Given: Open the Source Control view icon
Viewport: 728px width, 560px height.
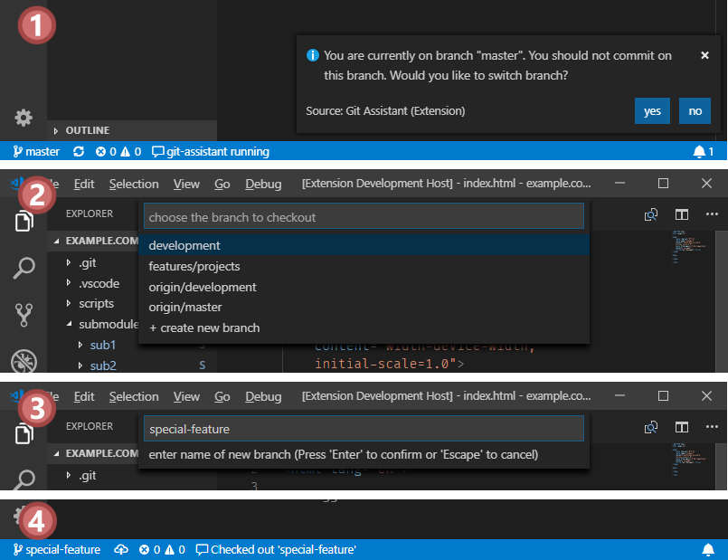Looking at the screenshot, I should (24, 315).
